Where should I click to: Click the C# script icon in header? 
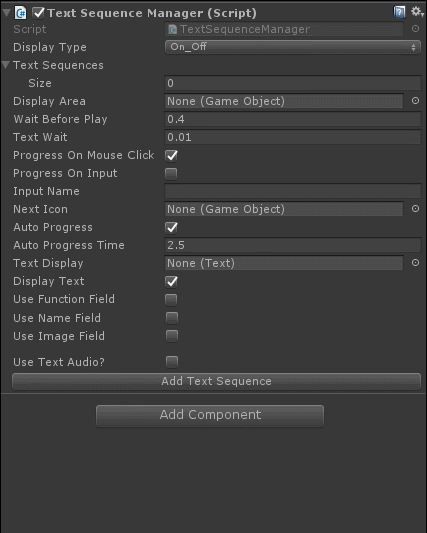tap(21, 13)
